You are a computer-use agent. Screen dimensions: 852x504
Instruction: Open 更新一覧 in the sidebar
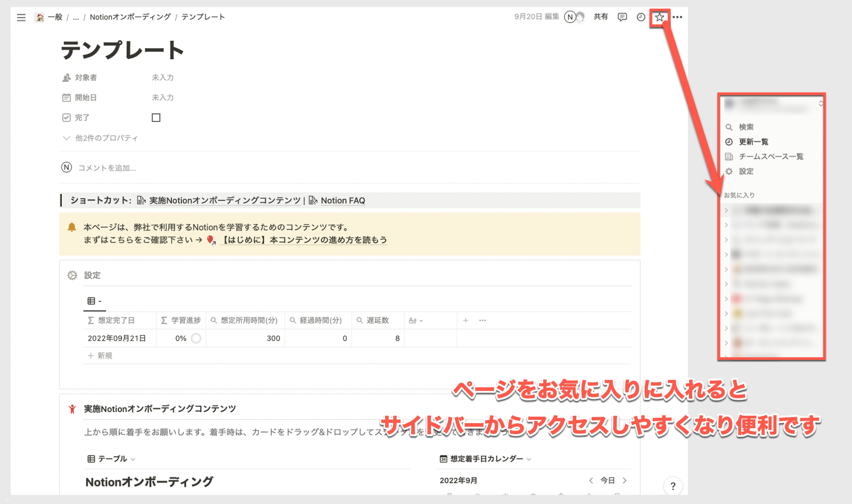pos(753,142)
